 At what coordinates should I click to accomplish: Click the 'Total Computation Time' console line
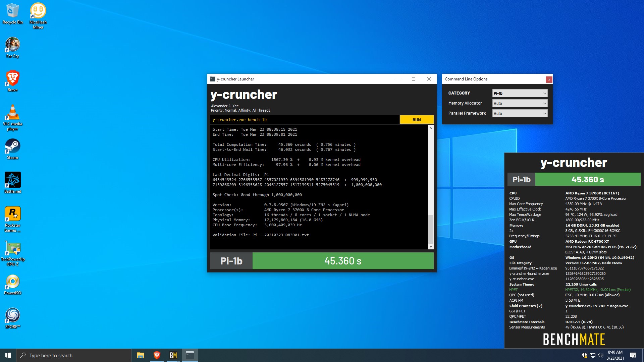coord(284,144)
